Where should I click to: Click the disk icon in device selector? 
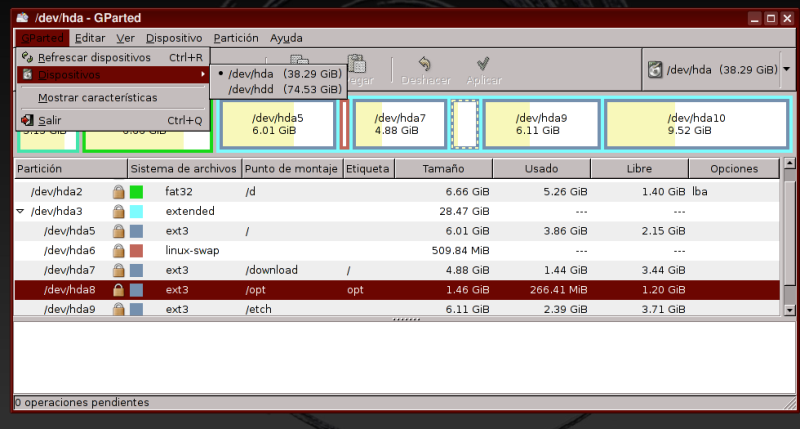coord(655,70)
